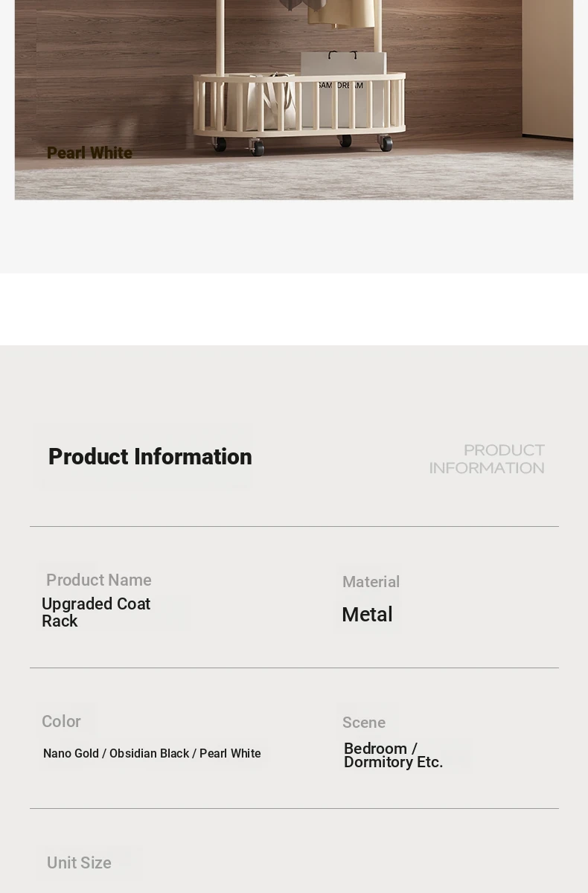Click the blank white strip above Product Information
The image size is (588, 893).
pyautogui.click(x=294, y=309)
